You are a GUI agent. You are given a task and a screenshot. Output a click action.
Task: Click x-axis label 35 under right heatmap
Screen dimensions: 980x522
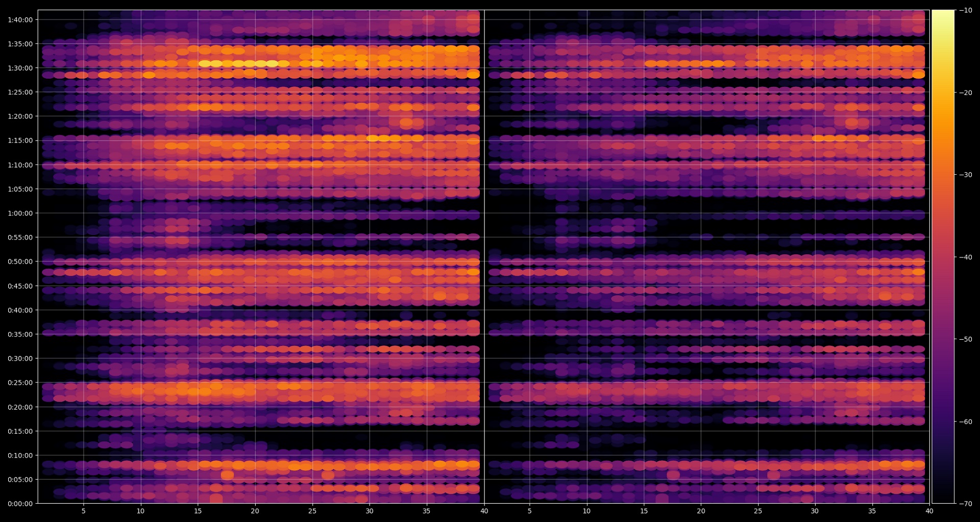tap(872, 511)
